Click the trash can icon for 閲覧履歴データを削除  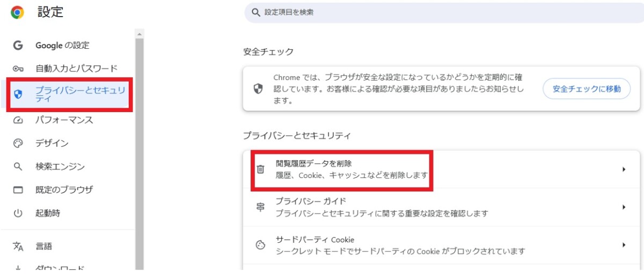[260, 169]
